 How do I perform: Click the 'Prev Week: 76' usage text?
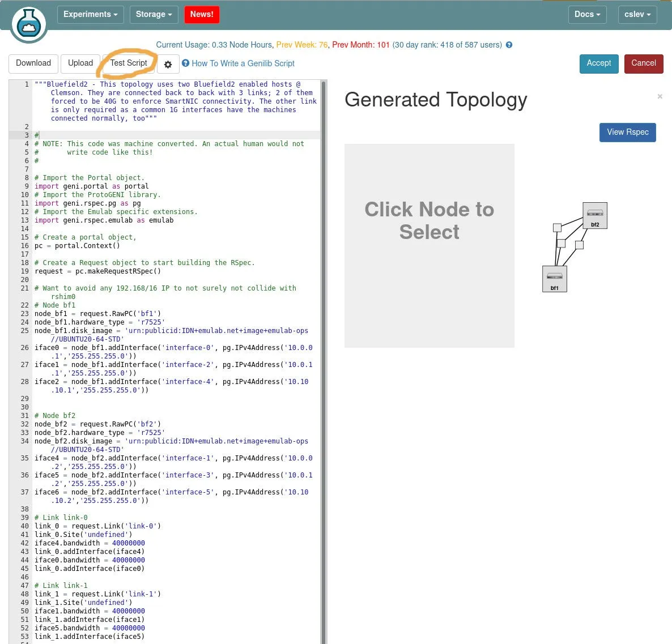(302, 45)
